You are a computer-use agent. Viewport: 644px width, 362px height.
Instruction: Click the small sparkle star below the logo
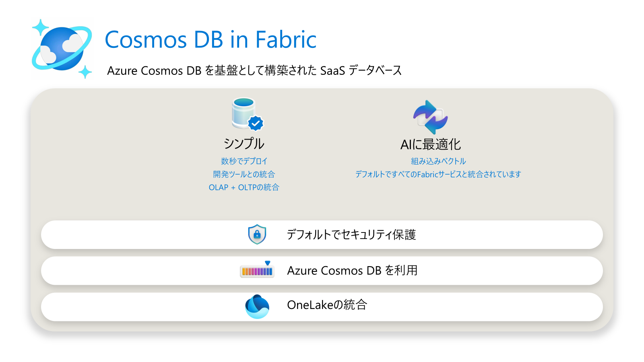tap(85, 72)
